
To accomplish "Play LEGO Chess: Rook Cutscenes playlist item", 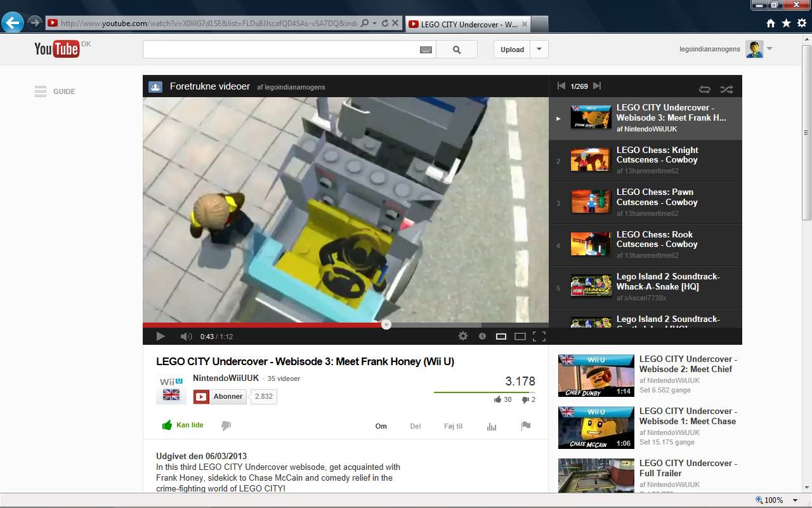I will coord(645,245).
